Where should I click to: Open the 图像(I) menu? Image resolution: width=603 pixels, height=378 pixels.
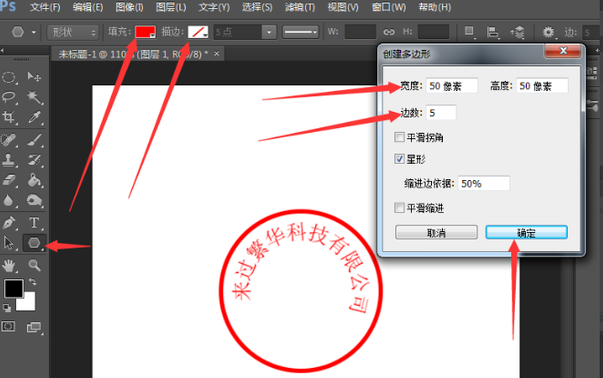pos(129,7)
